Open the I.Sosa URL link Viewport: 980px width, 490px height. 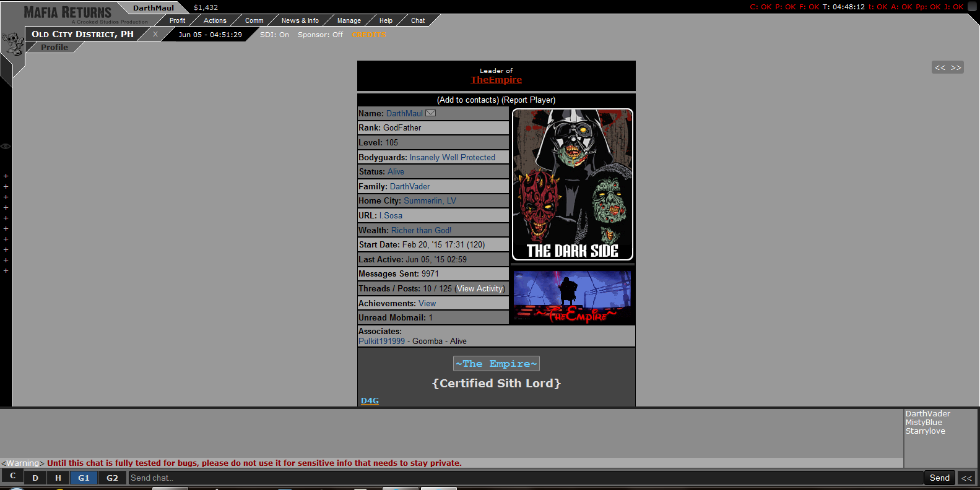tap(391, 215)
